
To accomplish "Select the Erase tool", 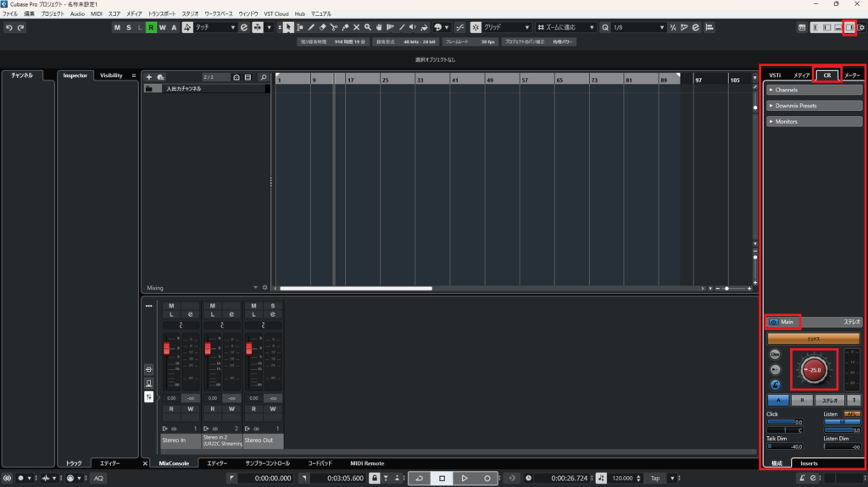I will click(x=323, y=27).
